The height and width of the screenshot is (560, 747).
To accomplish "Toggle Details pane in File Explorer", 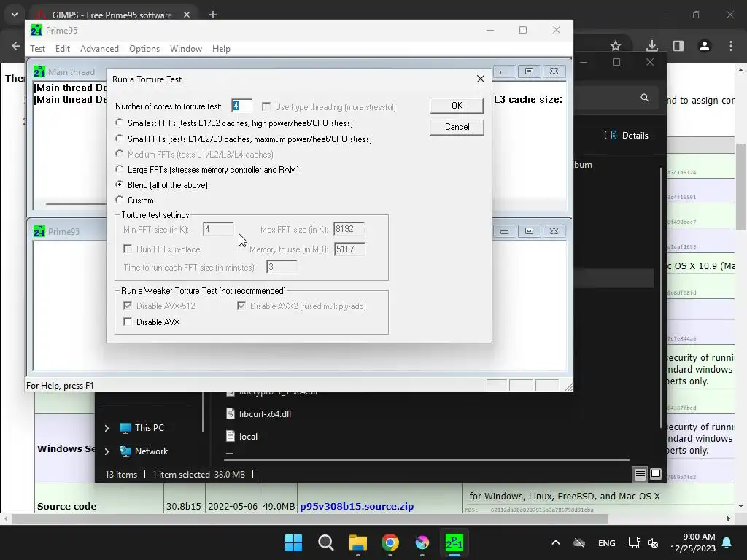I will tap(626, 135).
